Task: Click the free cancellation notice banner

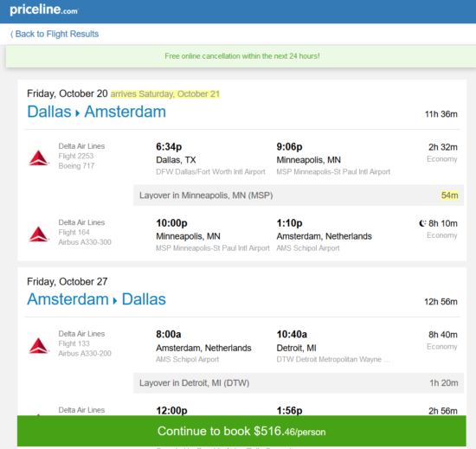Action: pyautogui.click(x=241, y=56)
